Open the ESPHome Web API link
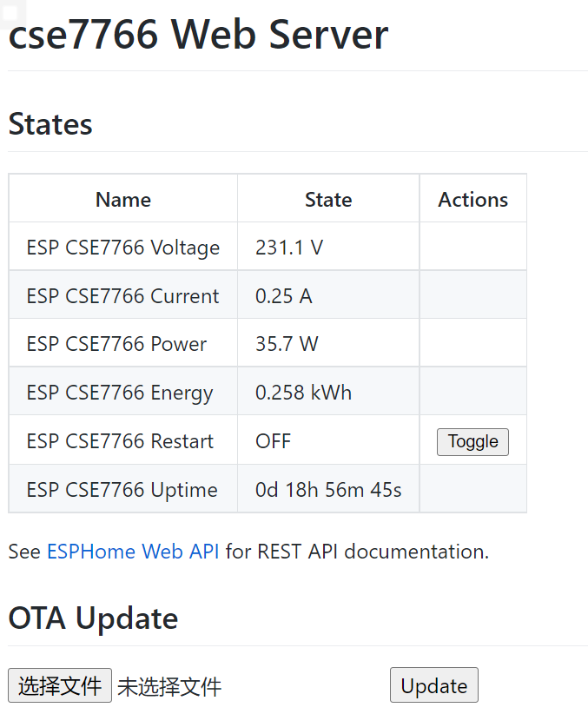This screenshot has height=714, width=588. tap(133, 552)
